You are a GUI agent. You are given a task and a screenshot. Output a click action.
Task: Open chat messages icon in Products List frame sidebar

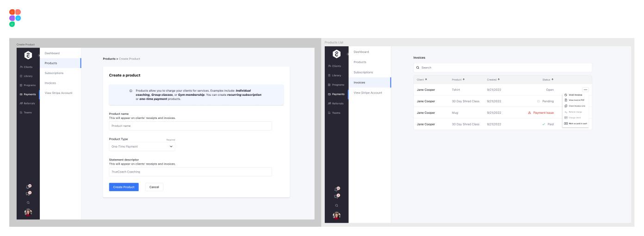(x=336, y=197)
